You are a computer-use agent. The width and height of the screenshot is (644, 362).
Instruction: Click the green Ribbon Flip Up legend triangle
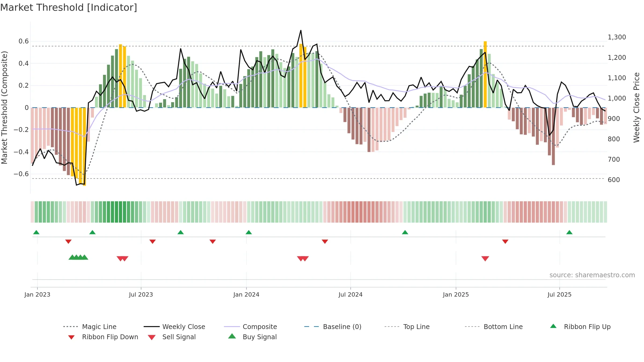pyautogui.click(x=553, y=326)
